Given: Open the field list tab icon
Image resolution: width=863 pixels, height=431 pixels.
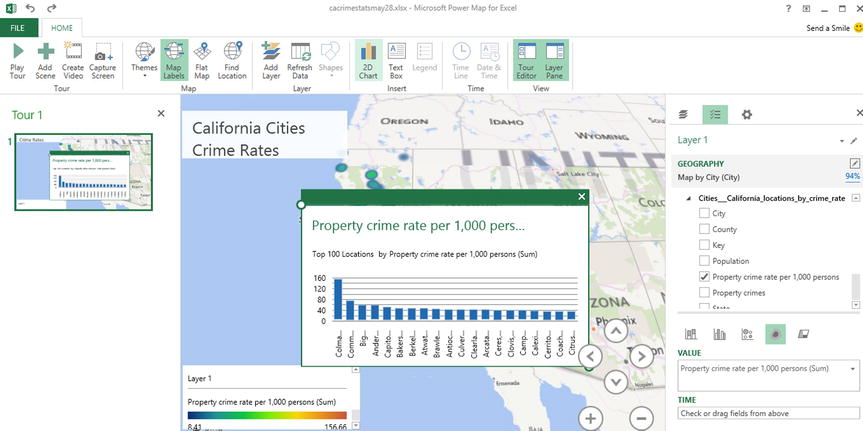Looking at the screenshot, I should pyautogui.click(x=715, y=114).
